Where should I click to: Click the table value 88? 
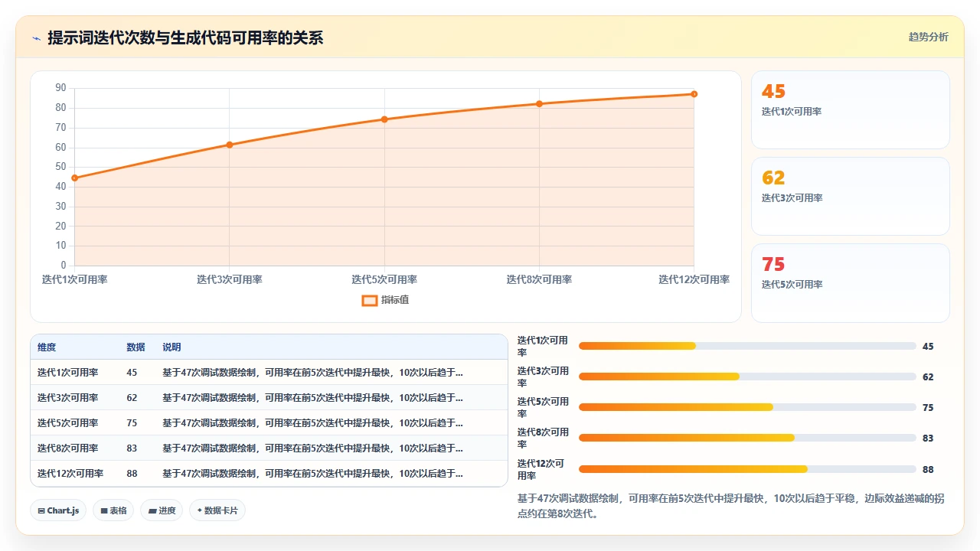(x=132, y=474)
